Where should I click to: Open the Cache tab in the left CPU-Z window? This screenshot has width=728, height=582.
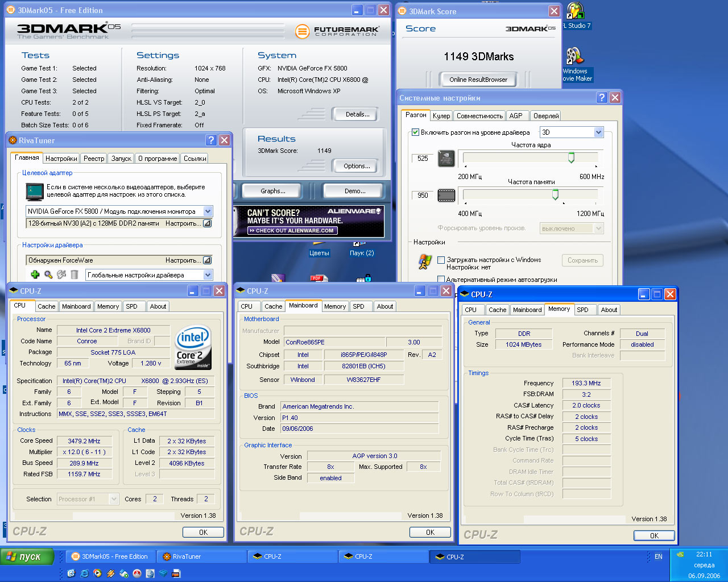pyautogui.click(x=47, y=306)
